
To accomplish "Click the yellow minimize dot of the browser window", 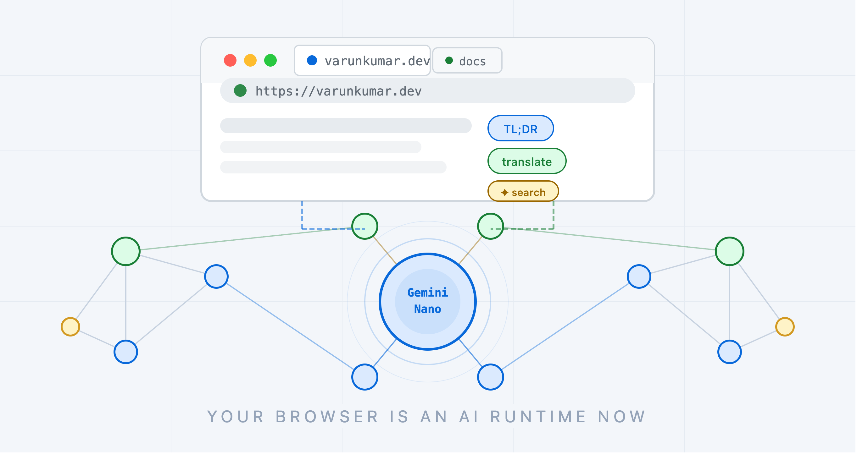I will point(250,60).
